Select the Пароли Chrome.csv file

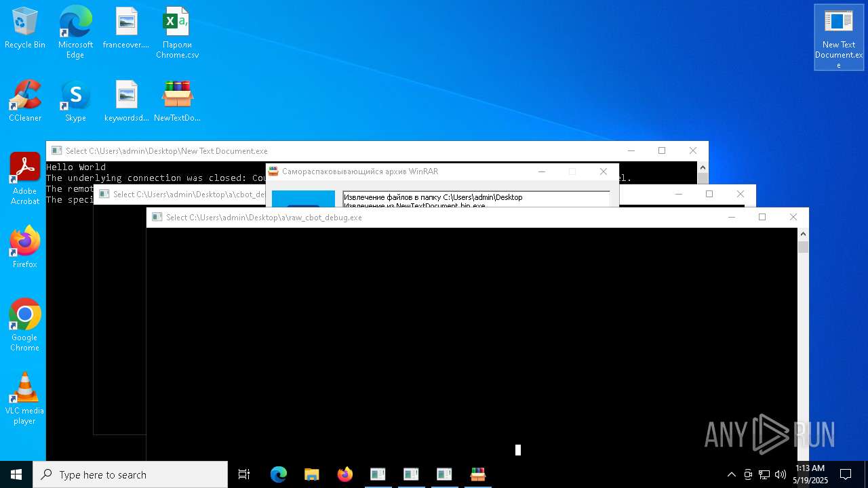pyautogui.click(x=177, y=33)
